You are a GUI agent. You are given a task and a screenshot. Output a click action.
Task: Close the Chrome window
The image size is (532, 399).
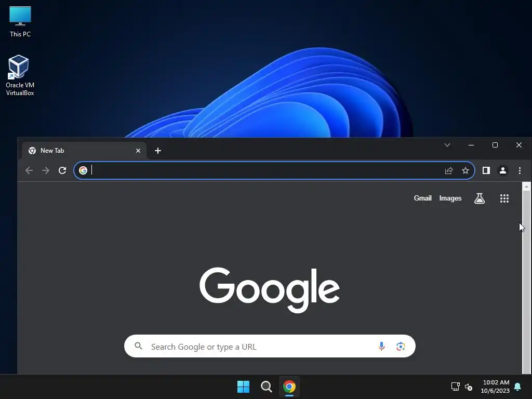pos(519,145)
